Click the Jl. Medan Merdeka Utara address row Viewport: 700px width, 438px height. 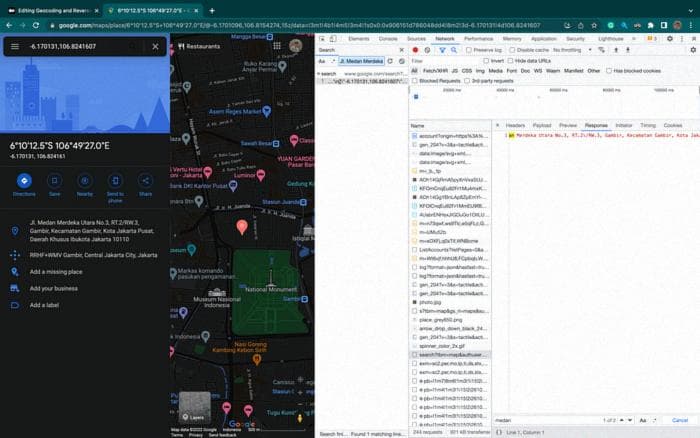click(x=85, y=231)
